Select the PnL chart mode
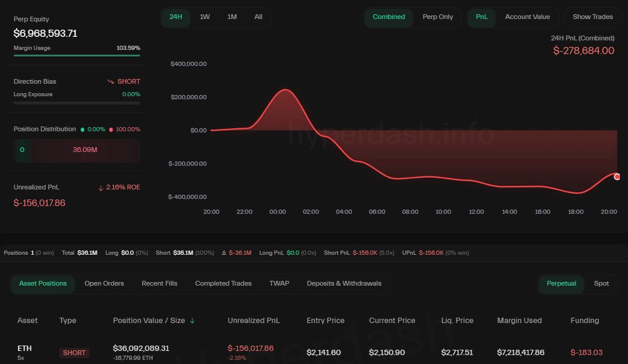Image resolution: width=628 pixels, height=364 pixels. [x=481, y=17]
